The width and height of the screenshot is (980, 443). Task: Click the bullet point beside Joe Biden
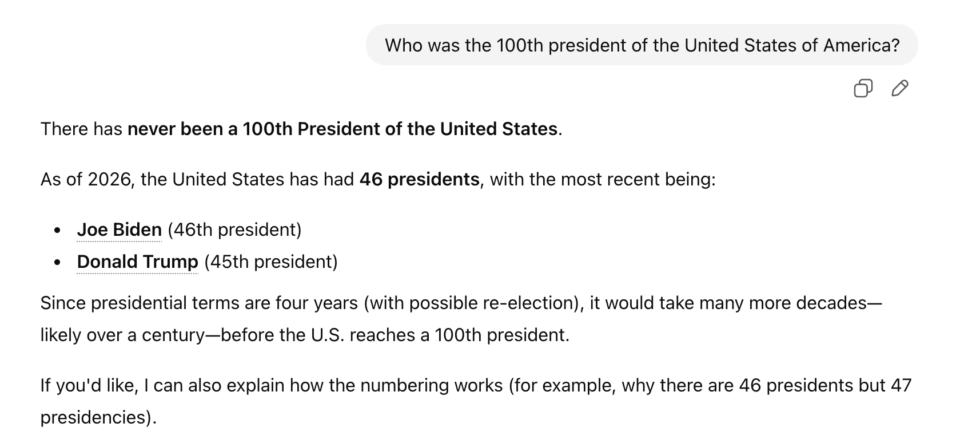point(57,231)
